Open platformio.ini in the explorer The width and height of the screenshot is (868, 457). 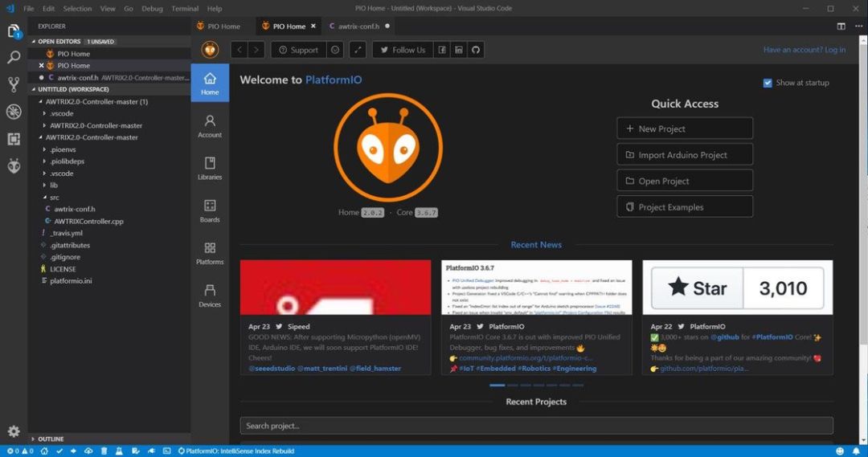109,281
